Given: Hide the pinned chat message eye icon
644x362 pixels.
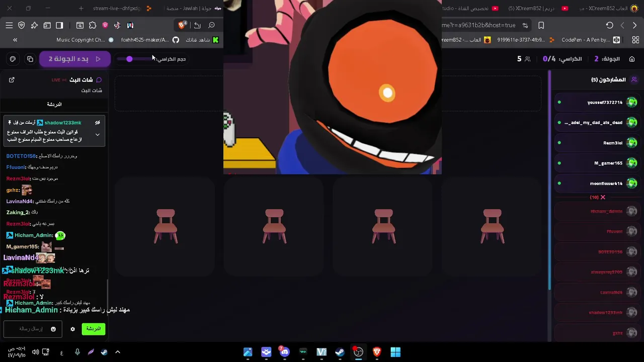Looking at the screenshot, I should click(x=98, y=123).
